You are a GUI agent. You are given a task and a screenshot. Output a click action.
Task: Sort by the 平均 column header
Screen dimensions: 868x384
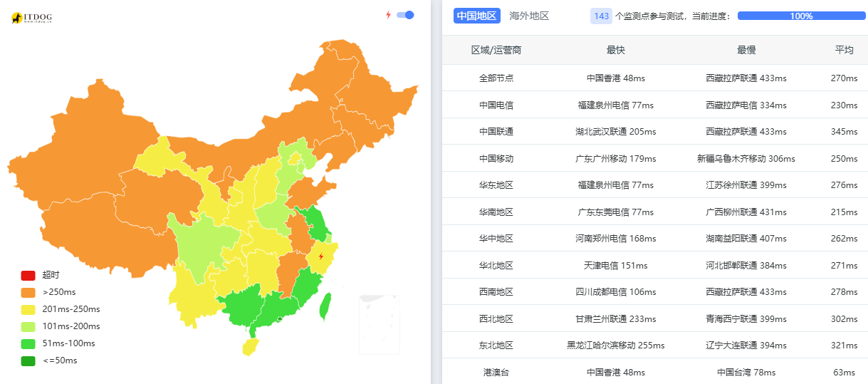tap(844, 50)
